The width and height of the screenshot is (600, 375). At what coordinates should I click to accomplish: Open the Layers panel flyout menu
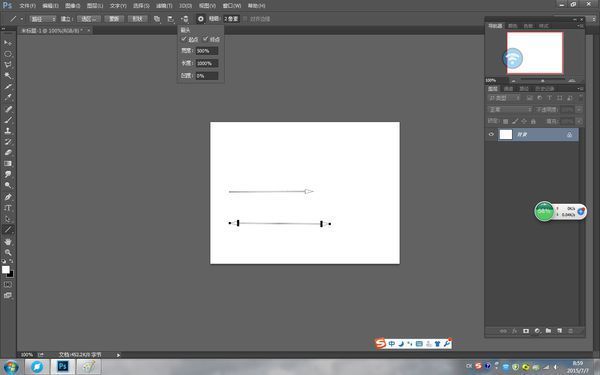coord(580,89)
